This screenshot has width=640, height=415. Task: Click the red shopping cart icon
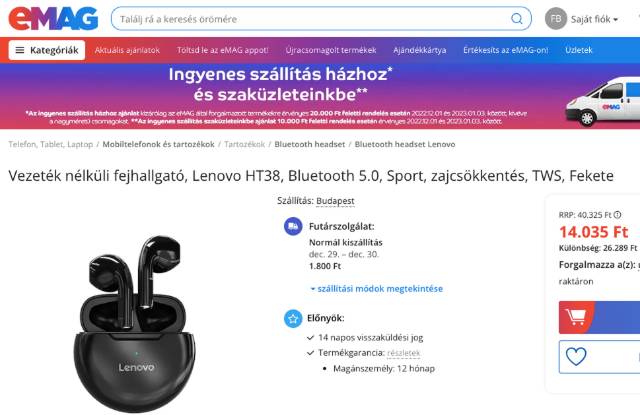576,317
